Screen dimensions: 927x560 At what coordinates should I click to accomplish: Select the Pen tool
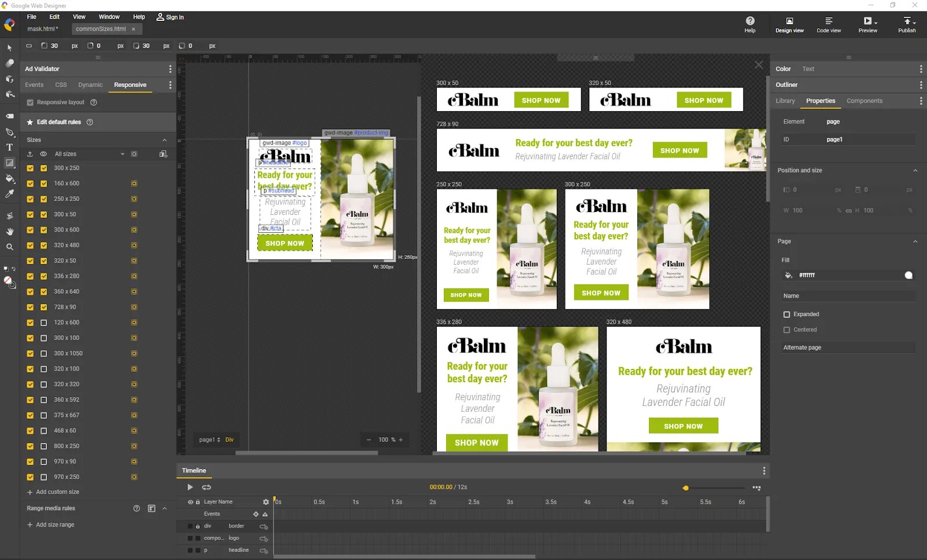[x=9, y=132]
